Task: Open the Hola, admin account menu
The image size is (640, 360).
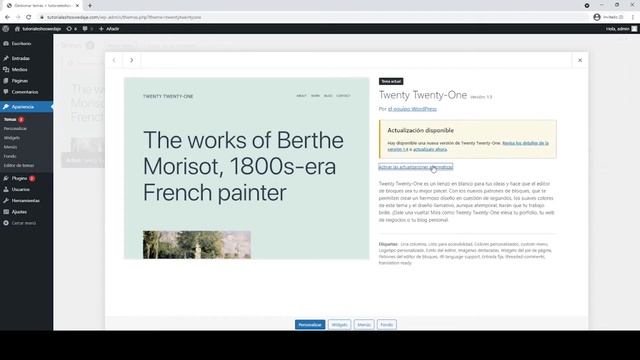Action: pyautogui.click(x=621, y=29)
